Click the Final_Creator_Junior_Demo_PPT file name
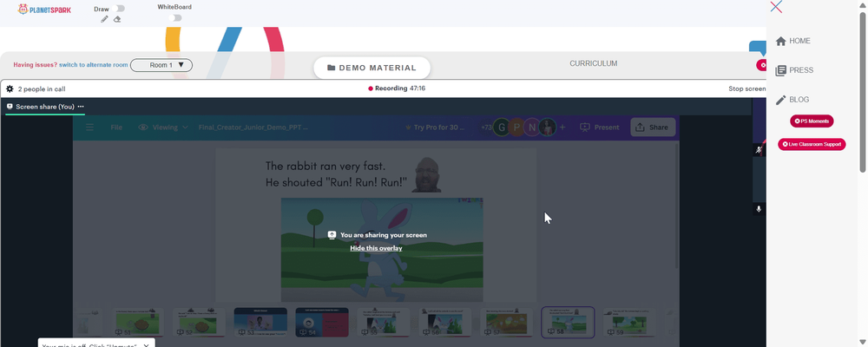The image size is (868, 347). [253, 128]
